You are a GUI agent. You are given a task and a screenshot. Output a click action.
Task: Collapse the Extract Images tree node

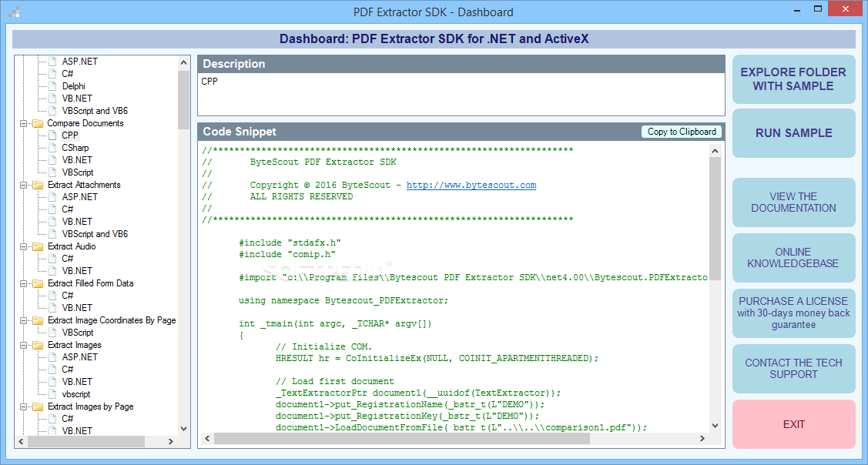click(24, 345)
